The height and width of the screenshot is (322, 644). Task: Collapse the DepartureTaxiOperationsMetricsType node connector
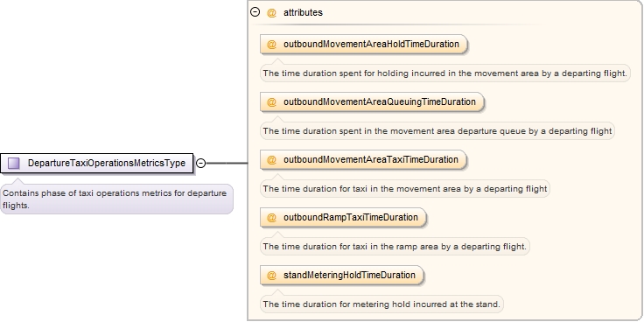click(200, 164)
